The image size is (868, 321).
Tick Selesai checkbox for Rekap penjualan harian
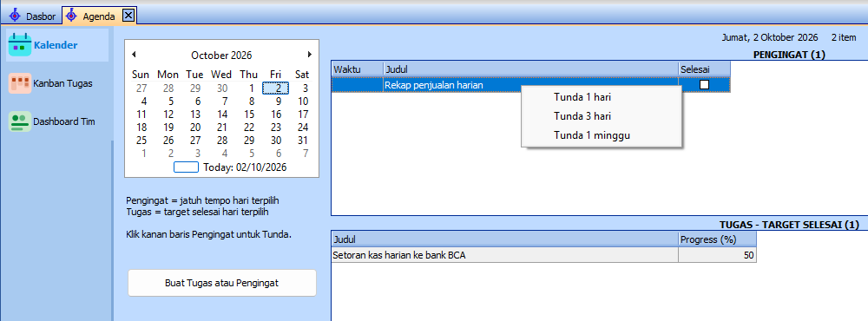(x=704, y=85)
